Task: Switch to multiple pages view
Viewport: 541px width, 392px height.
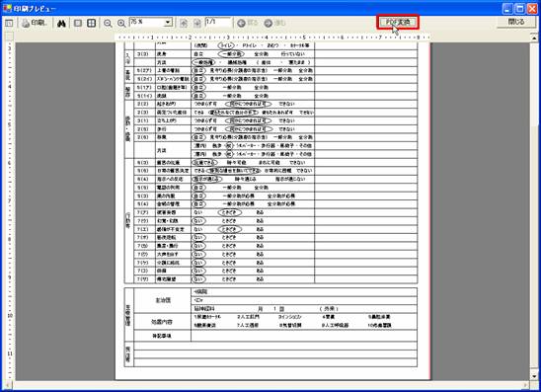Action: (x=92, y=23)
